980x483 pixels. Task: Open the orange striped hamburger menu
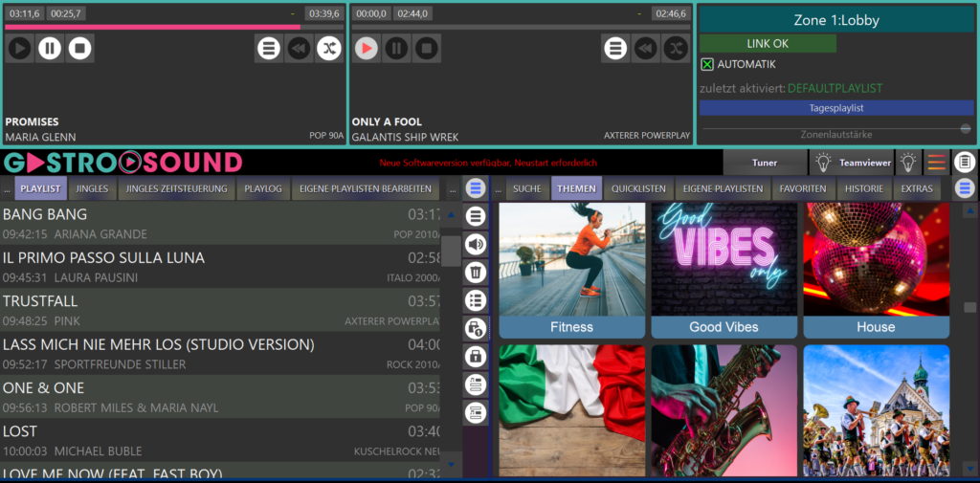[936, 163]
